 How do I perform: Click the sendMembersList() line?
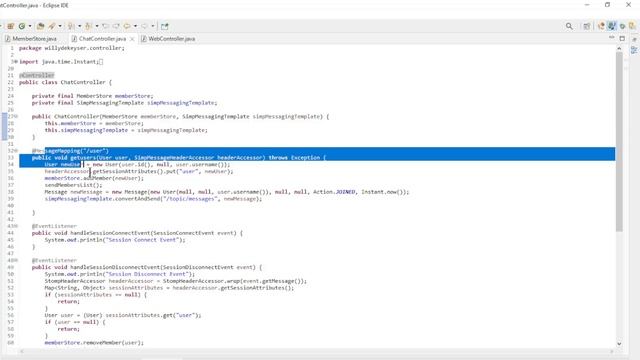tap(73, 185)
